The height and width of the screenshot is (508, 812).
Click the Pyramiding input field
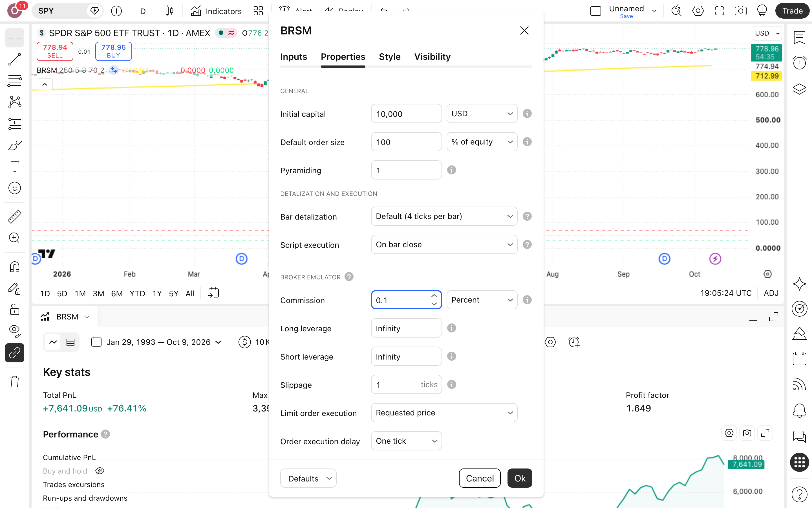pos(406,170)
